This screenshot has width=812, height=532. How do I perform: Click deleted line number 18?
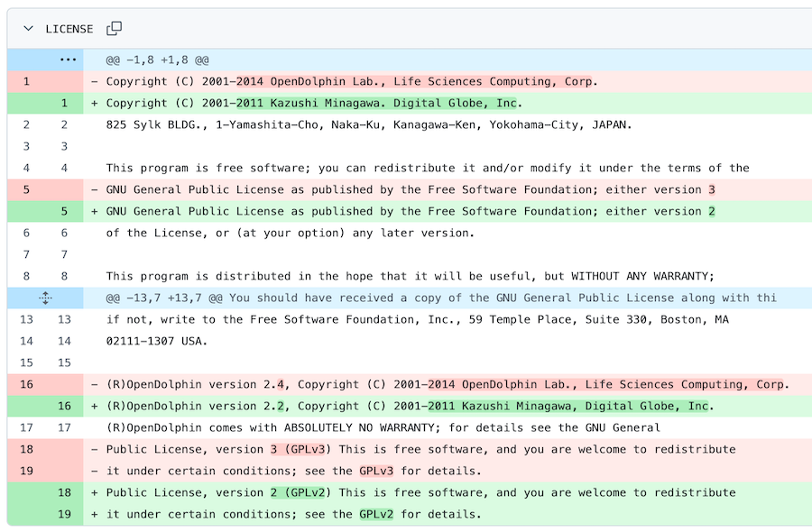click(x=26, y=449)
